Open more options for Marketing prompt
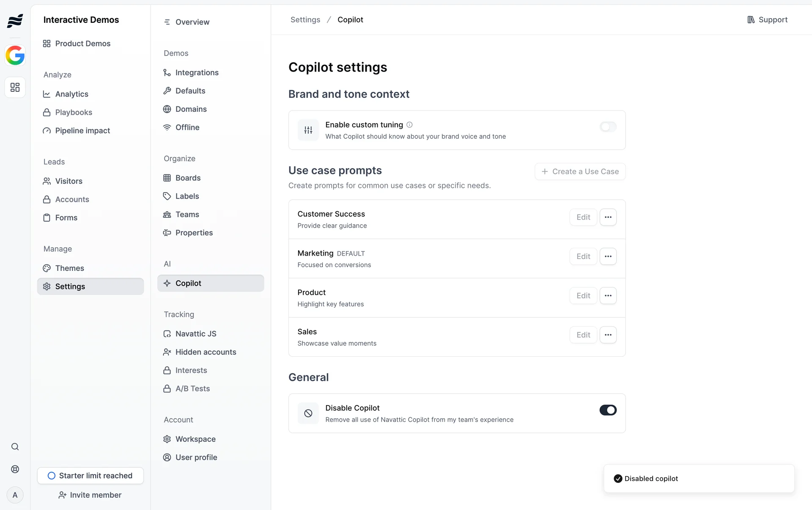The width and height of the screenshot is (812, 510). pyautogui.click(x=608, y=256)
